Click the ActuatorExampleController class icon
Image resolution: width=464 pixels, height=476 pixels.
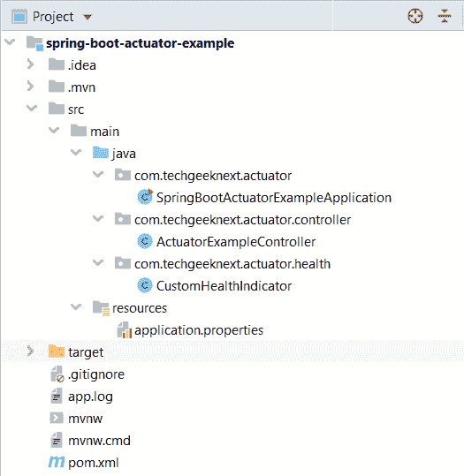coord(145,241)
